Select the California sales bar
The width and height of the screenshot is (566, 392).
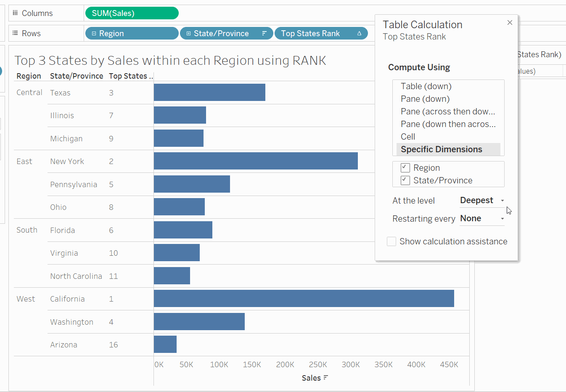pyautogui.click(x=304, y=299)
